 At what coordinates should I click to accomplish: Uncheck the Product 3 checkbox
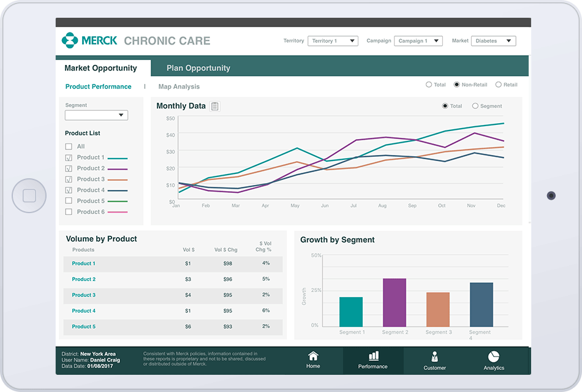[x=69, y=179]
